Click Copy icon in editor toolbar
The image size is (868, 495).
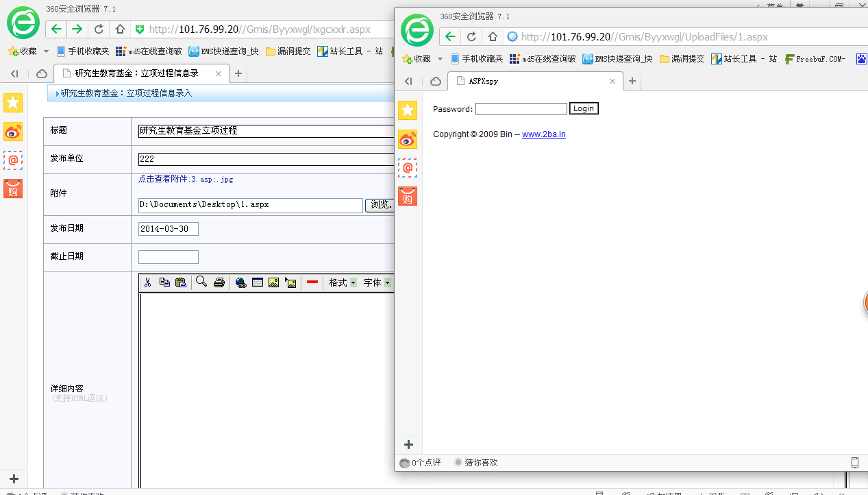pyautogui.click(x=164, y=282)
